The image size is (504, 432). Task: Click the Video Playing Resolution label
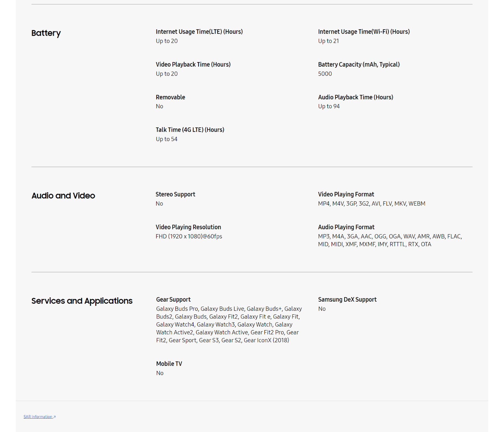point(188,227)
